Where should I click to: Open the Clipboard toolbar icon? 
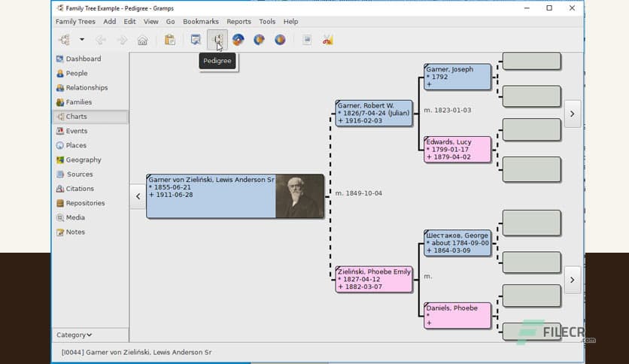click(170, 40)
